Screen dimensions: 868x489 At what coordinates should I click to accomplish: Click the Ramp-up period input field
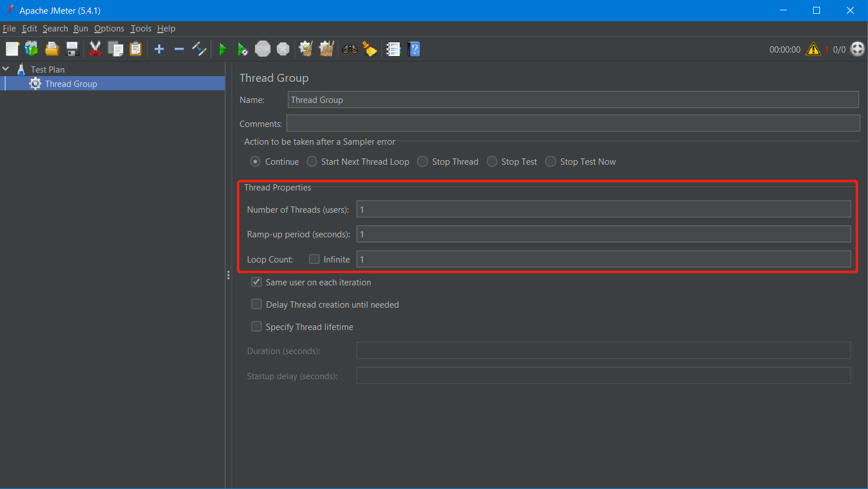pyautogui.click(x=604, y=234)
